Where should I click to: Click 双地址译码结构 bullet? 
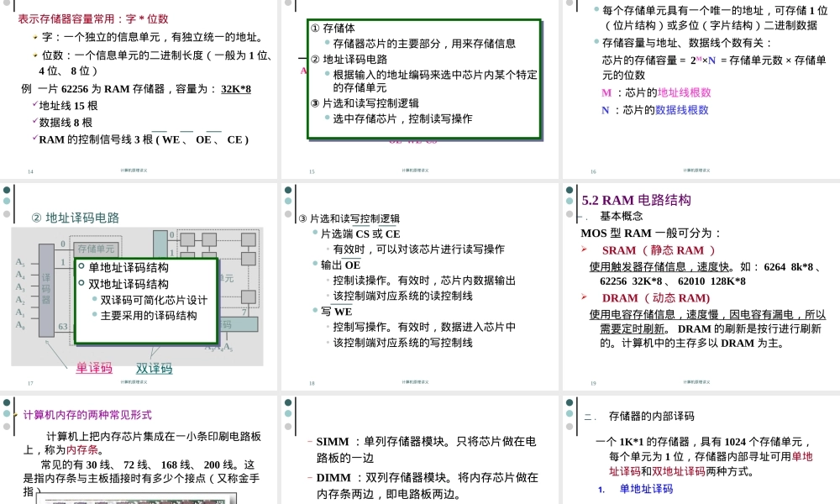click(x=128, y=284)
